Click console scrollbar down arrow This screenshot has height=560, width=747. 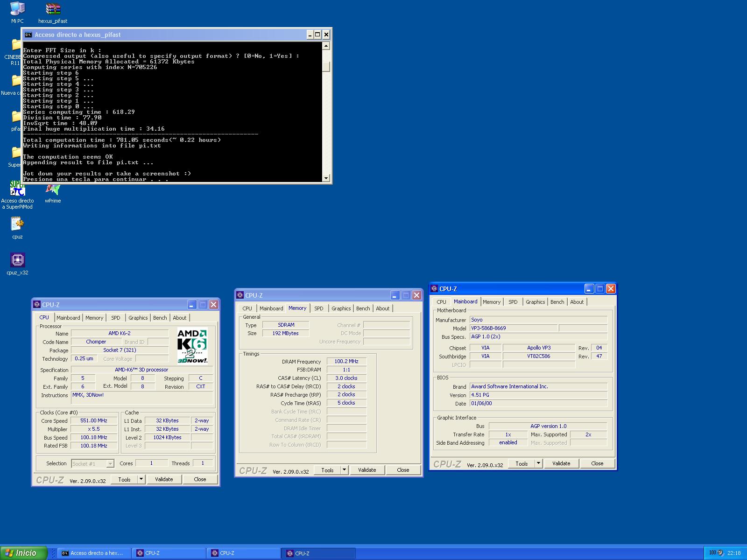pyautogui.click(x=326, y=178)
